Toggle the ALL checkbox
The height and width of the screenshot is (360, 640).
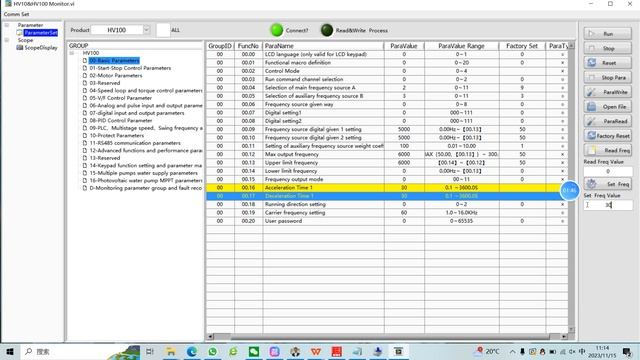pyautogui.click(x=163, y=30)
